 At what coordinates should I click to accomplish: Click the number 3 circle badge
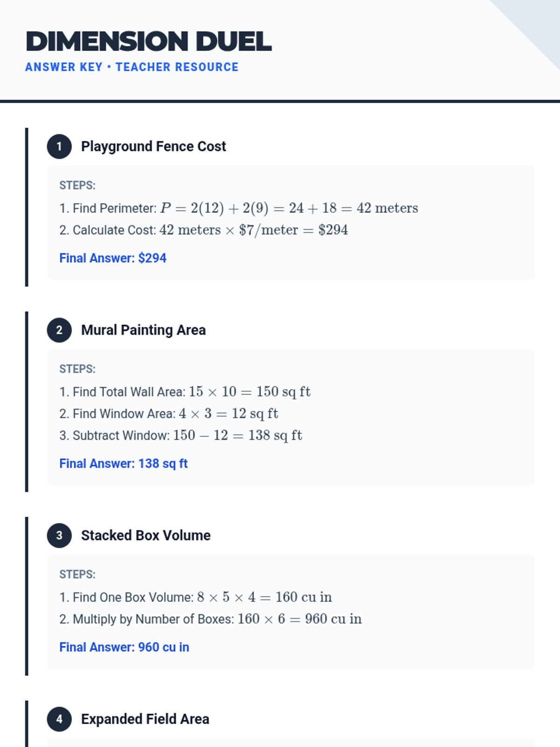click(x=59, y=536)
